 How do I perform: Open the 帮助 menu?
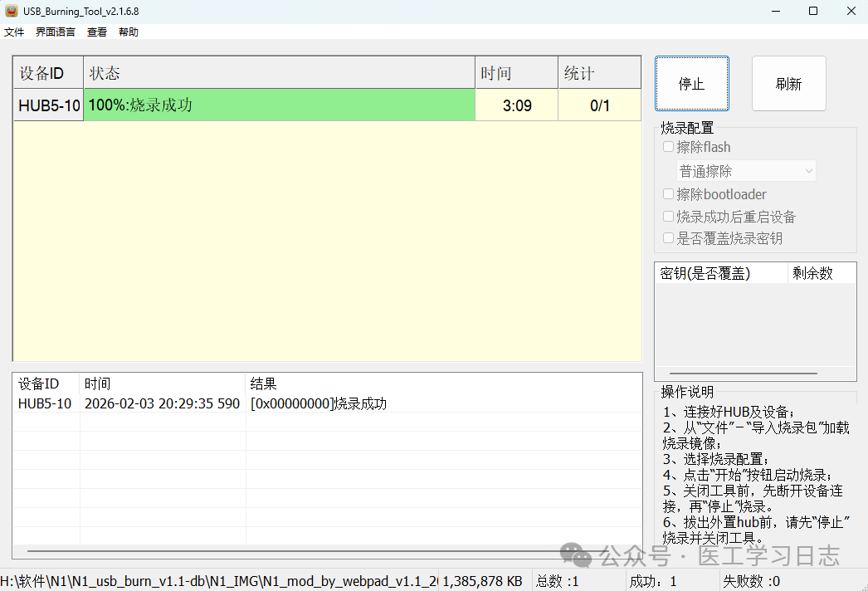[129, 32]
